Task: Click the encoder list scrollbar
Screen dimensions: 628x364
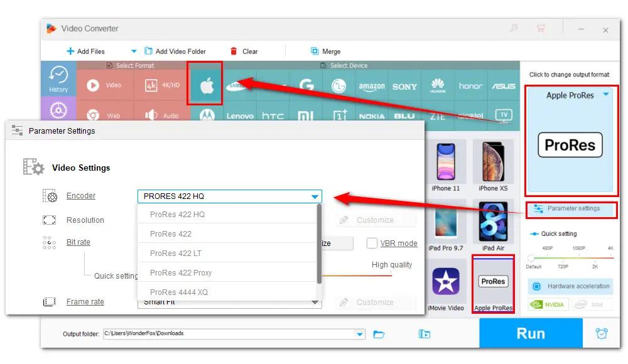Action: [x=319, y=244]
